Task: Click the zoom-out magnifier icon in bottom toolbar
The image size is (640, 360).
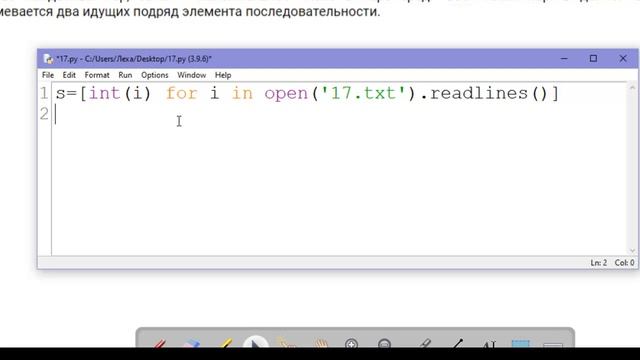Action: (x=384, y=344)
